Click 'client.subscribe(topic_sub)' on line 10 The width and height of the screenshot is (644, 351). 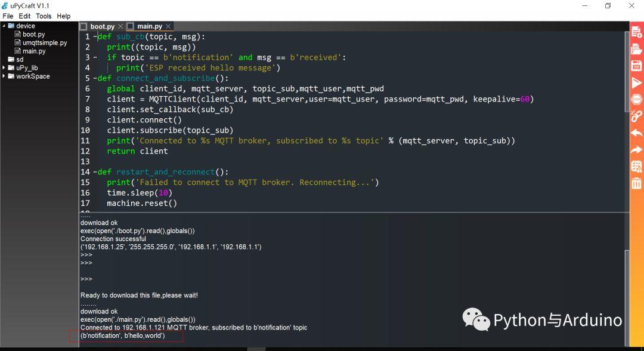[170, 130]
